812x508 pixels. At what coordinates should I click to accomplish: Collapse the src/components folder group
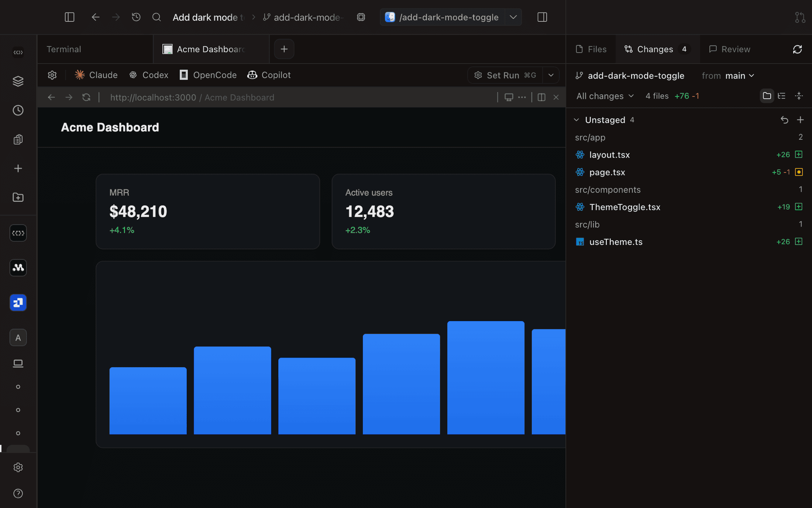(689, 190)
